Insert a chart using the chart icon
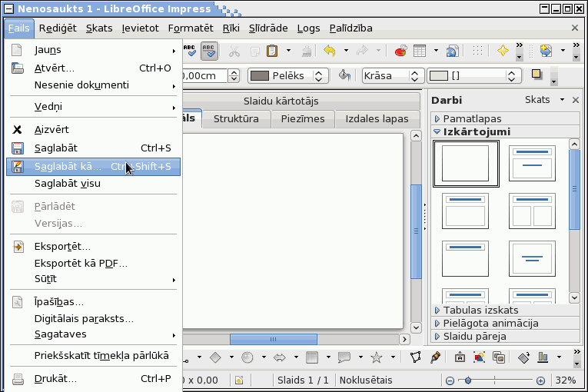Screen dimensions: 588x392 tap(400, 50)
